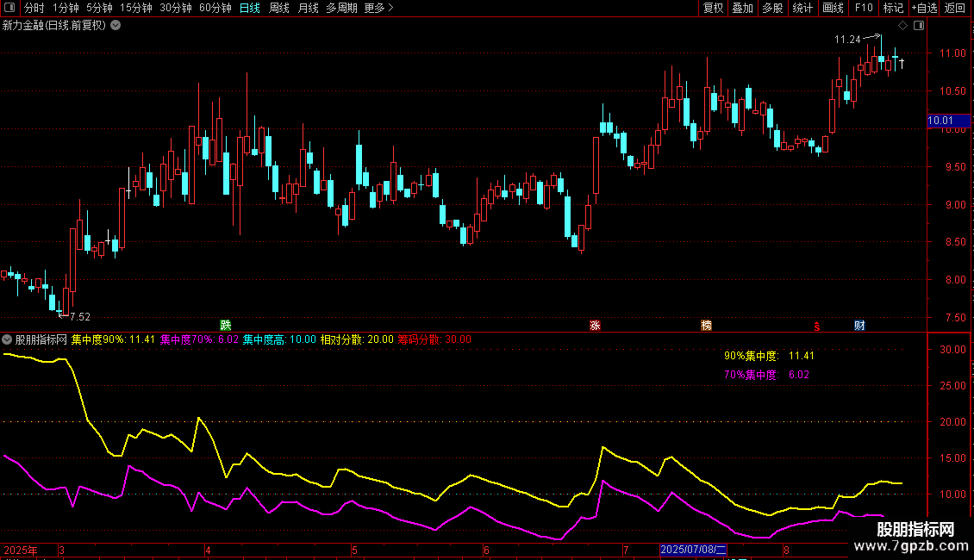
Task: Click the 筹码分散: 30.00 header value
Action: click(x=434, y=339)
